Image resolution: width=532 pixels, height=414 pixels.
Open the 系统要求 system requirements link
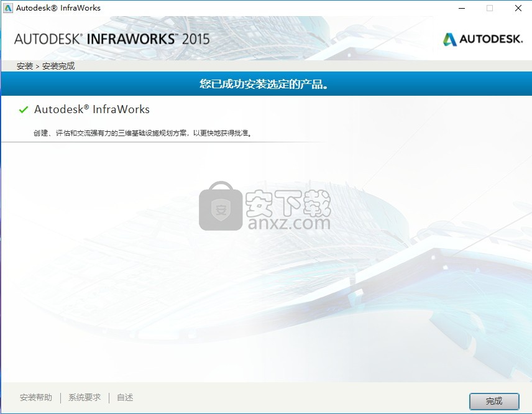click(x=85, y=397)
